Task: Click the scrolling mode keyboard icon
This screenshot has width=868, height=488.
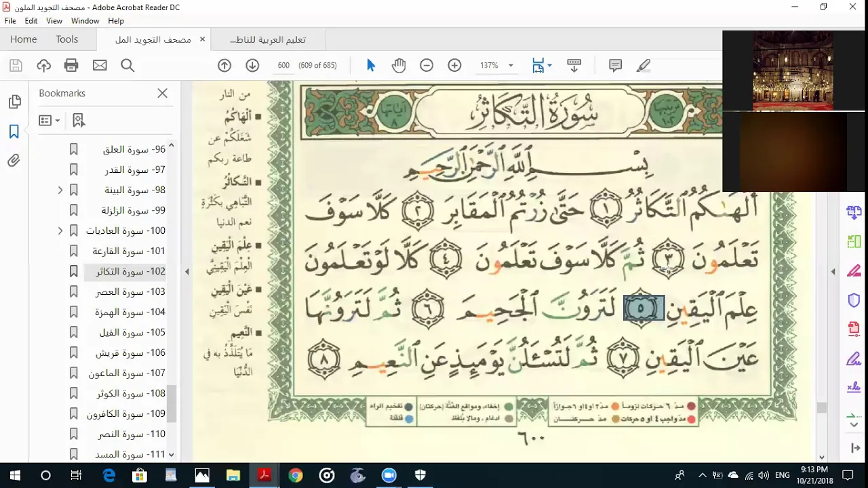Action: tap(574, 65)
